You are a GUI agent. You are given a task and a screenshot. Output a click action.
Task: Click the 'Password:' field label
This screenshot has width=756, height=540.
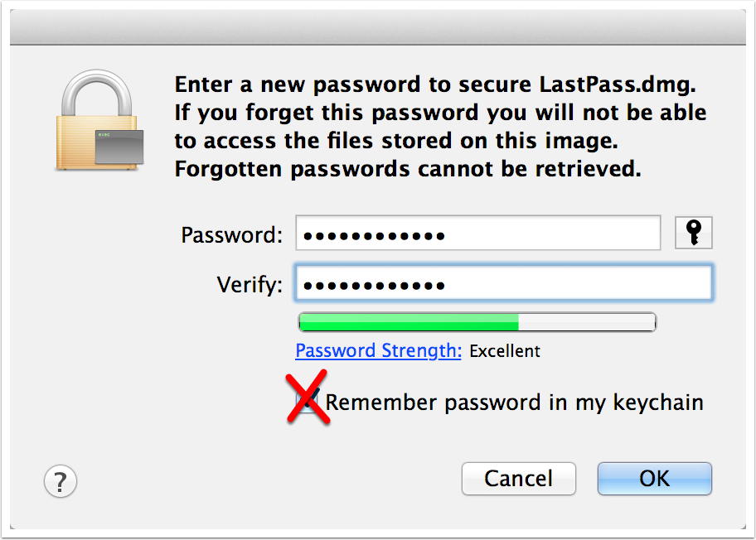[x=231, y=234]
